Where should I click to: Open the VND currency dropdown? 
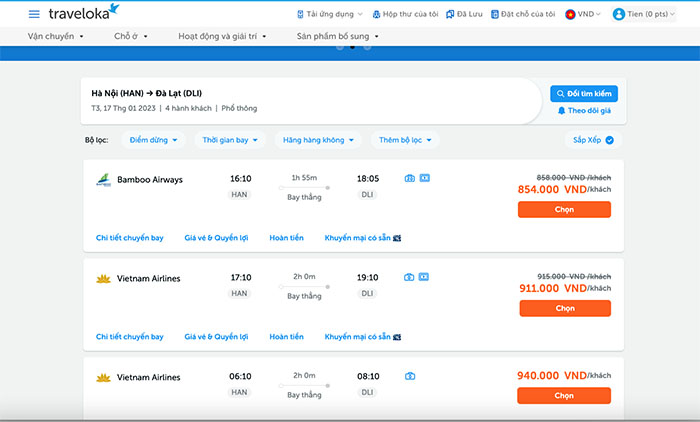point(583,14)
